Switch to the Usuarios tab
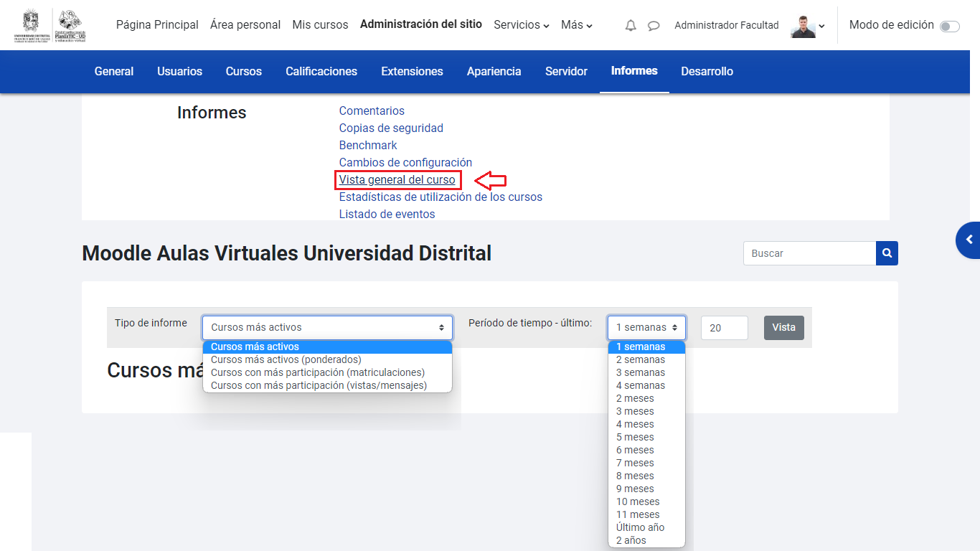Image resolution: width=980 pixels, height=551 pixels. (x=179, y=71)
